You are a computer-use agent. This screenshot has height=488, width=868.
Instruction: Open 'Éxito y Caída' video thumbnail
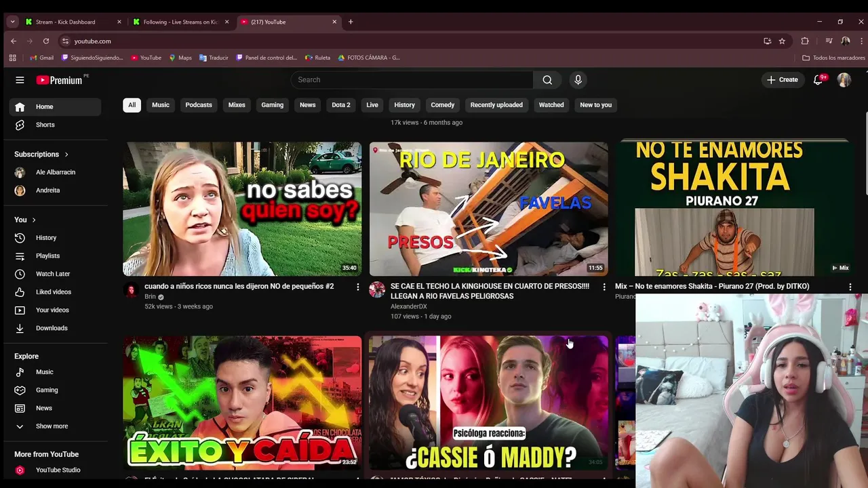(242, 403)
